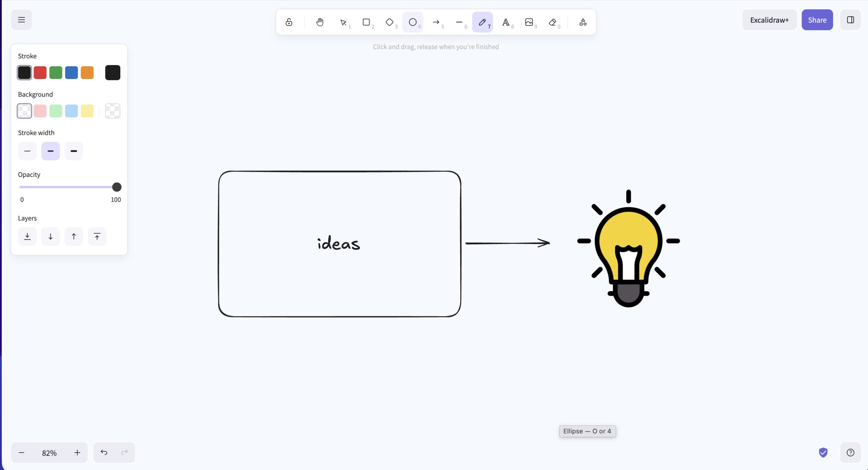Select the Diamond shape tool
868x470 pixels.
(389, 22)
